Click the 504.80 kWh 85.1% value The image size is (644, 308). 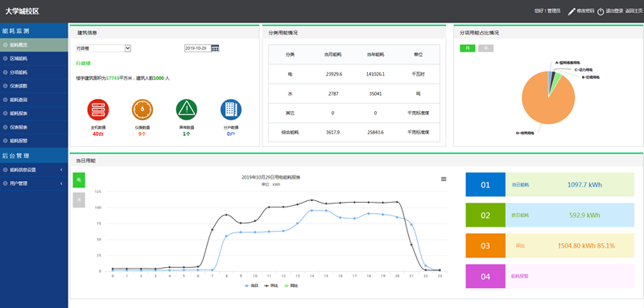click(x=587, y=245)
